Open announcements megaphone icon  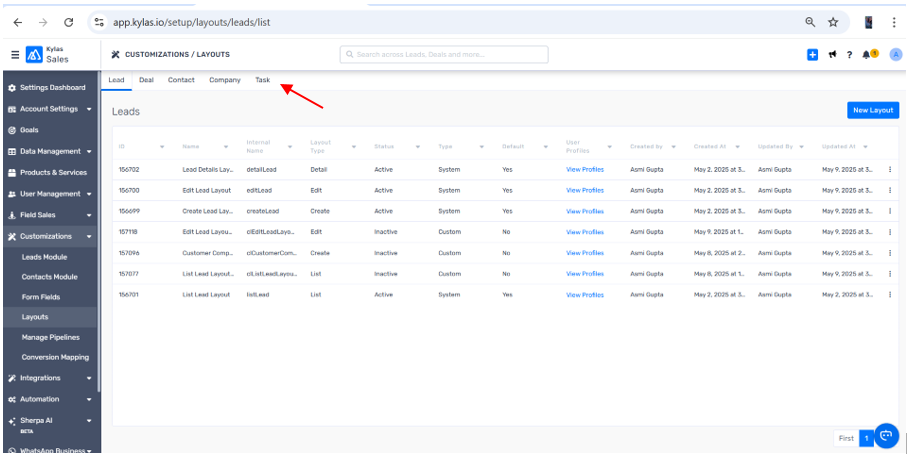(x=832, y=55)
